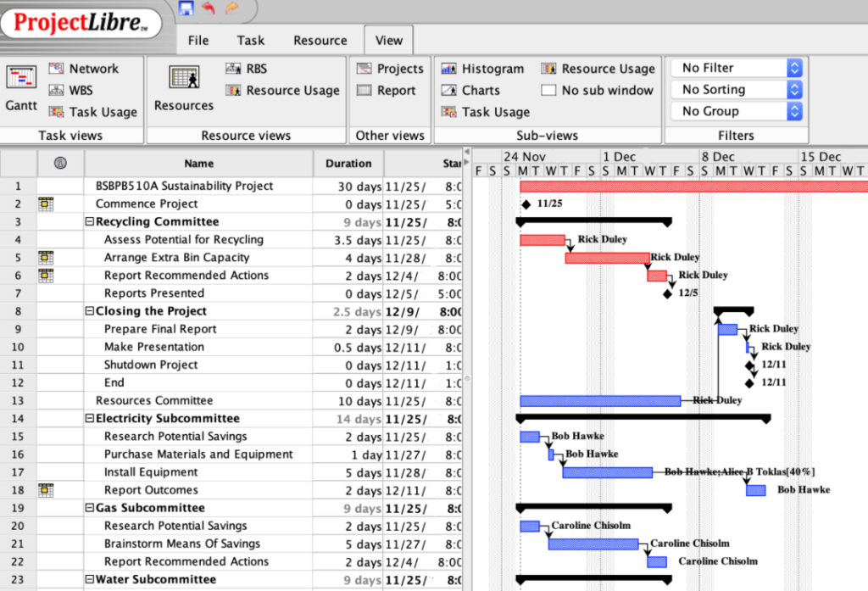
Task: Click the ProjectLibre logo
Action: (x=81, y=23)
